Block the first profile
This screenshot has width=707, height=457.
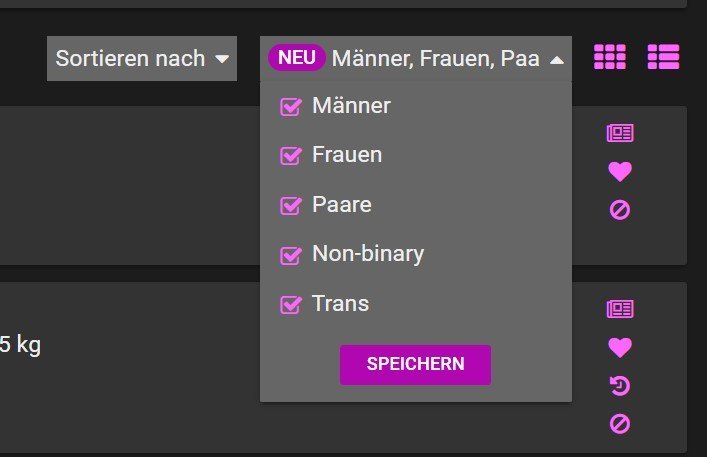620,210
